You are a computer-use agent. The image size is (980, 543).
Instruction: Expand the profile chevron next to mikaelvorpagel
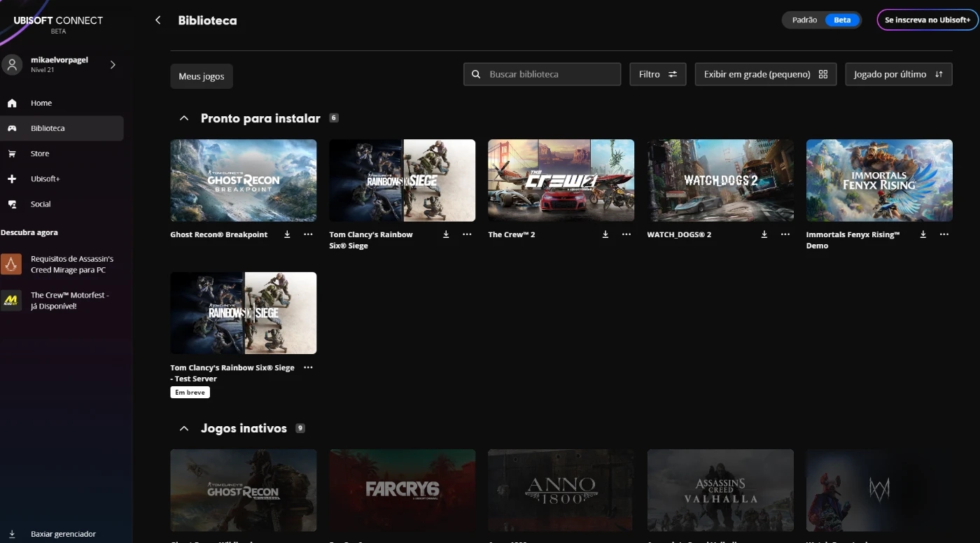coord(113,64)
